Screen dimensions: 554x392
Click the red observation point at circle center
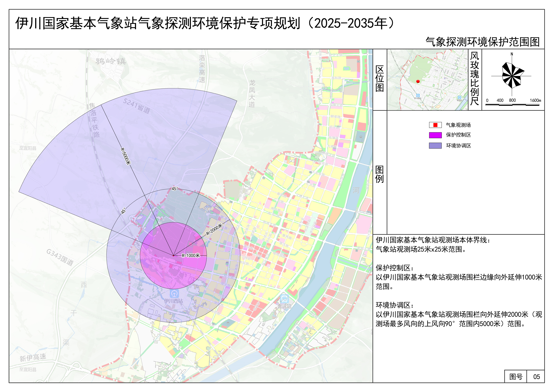(173, 255)
